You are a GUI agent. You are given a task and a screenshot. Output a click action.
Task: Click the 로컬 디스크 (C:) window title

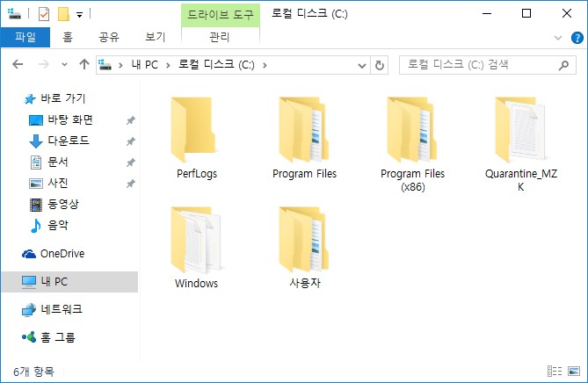[309, 14]
